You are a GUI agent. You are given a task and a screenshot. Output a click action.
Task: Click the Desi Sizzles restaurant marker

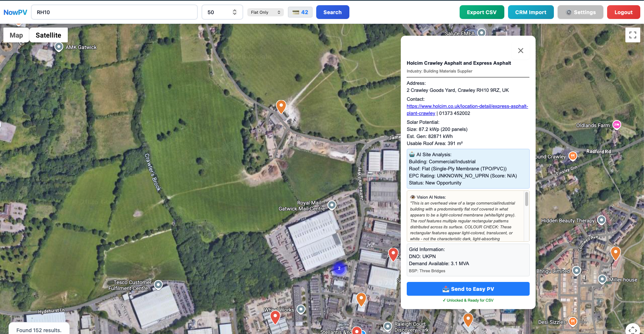click(x=573, y=321)
